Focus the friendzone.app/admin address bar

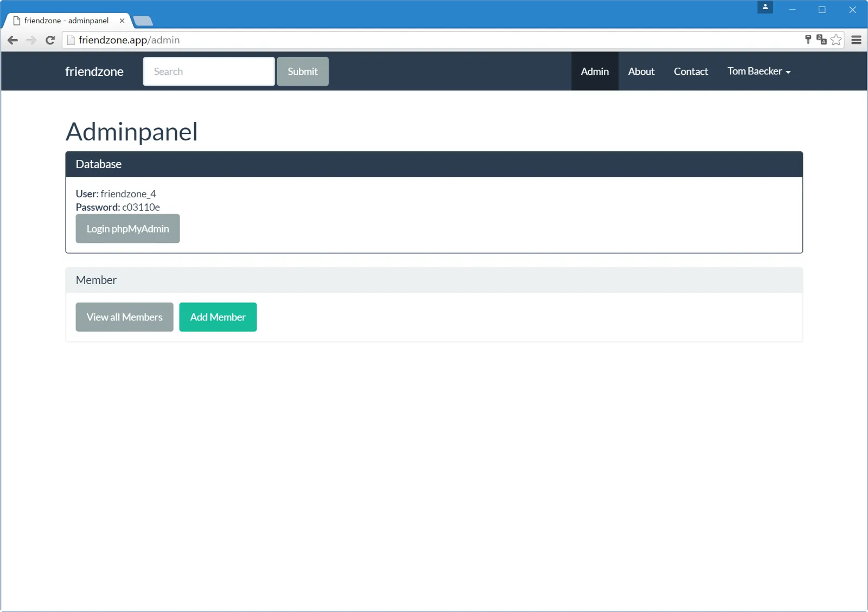(434, 40)
